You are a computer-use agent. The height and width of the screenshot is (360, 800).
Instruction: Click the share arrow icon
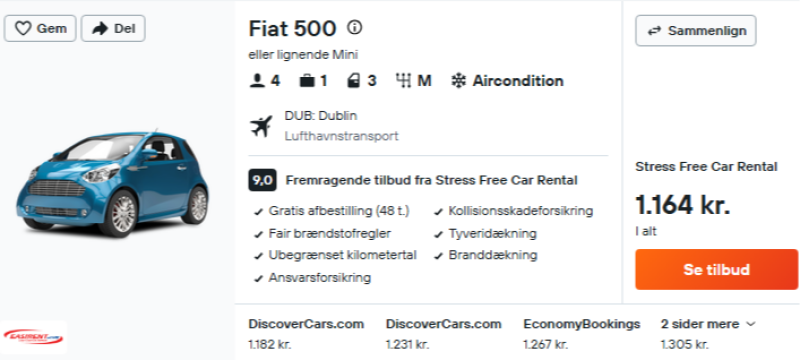[100, 29]
